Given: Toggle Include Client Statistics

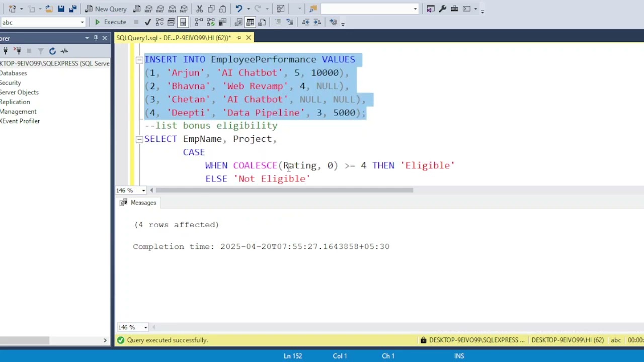Looking at the screenshot, I should tap(222, 22).
